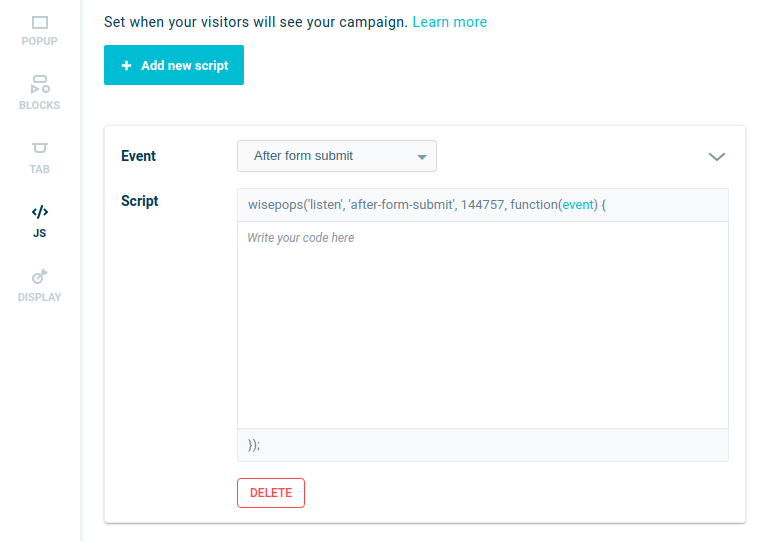Click the Event dropdown caret arrow
Image resolution: width=772 pixels, height=541 pixels.
[421, 157]
